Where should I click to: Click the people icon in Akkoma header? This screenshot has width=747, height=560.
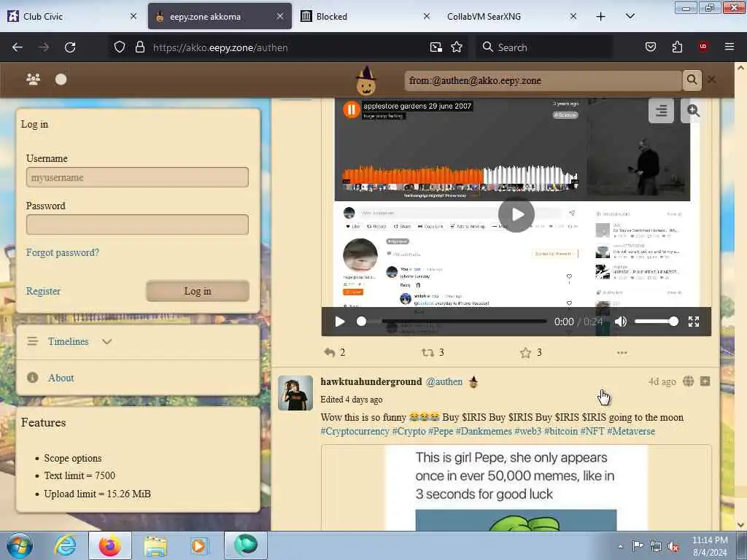click(x=34, y=79)
